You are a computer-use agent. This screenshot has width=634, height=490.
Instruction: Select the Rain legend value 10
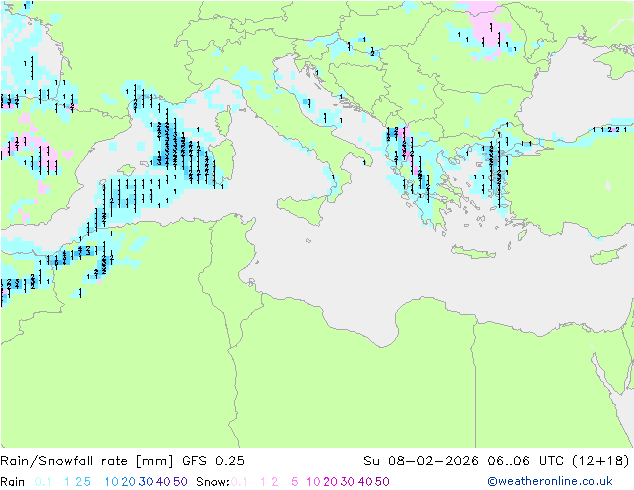(111, 482)
